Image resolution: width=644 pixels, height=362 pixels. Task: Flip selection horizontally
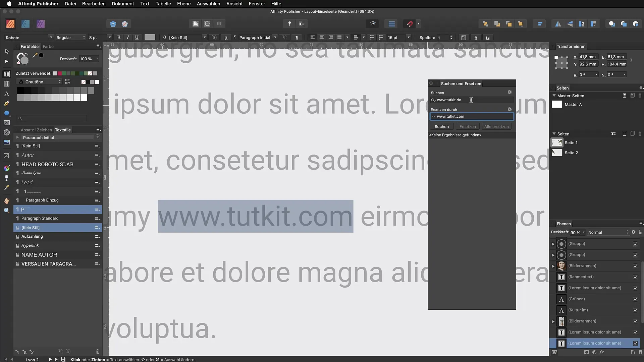pyautogui.click(x=558, y=24)
